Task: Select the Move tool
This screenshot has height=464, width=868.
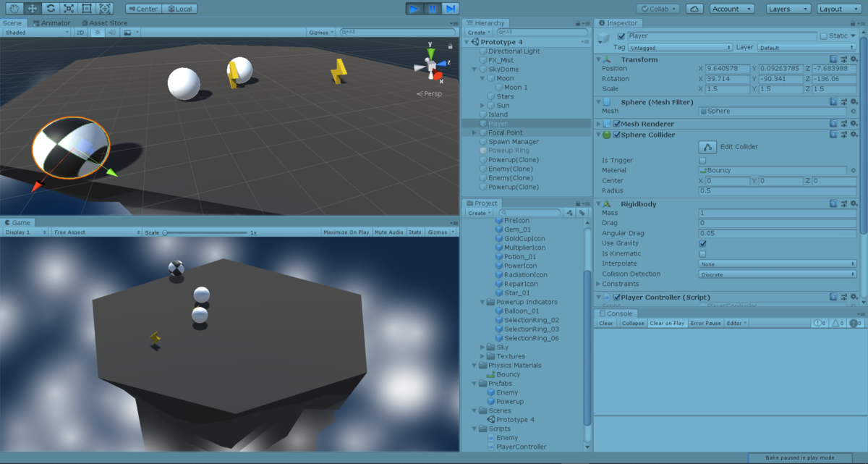Action: [33, 9]
